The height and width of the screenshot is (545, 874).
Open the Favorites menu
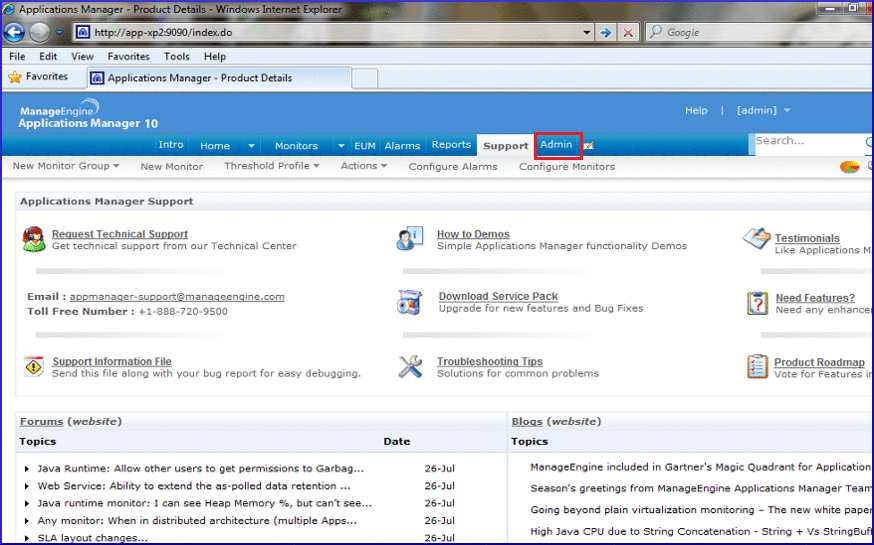click(x=129, y=56)
